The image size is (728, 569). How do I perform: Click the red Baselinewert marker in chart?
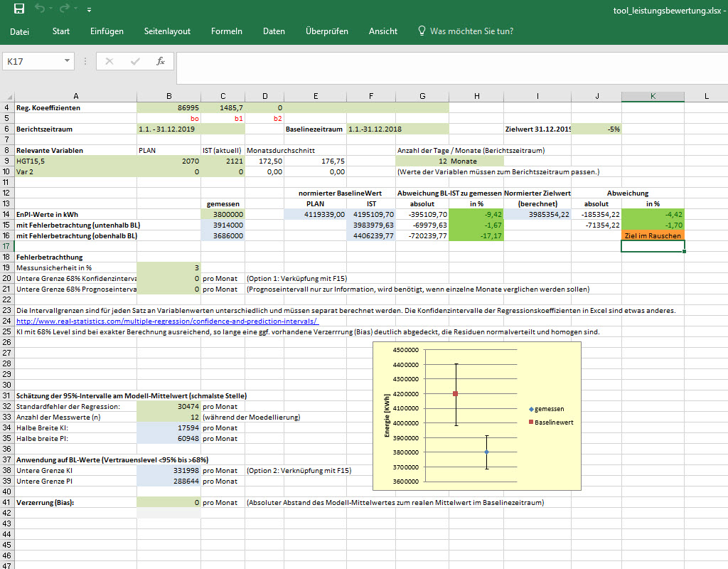pyautogui.click(x=455, y=393)
